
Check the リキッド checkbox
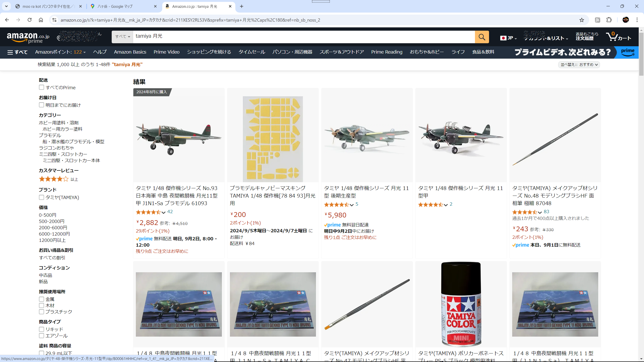[42, 329]
